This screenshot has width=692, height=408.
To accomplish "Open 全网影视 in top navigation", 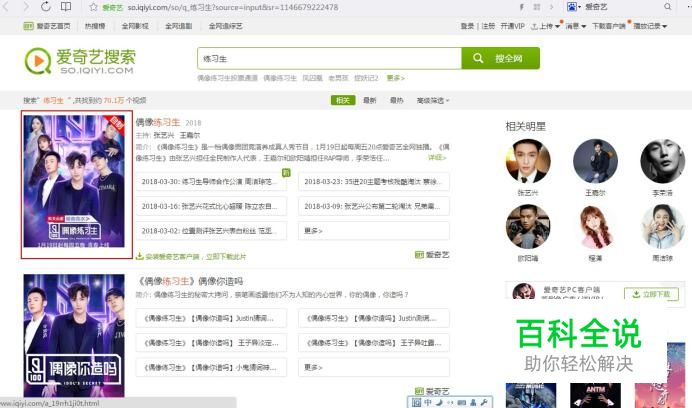I will pyautogui.click(x=135, y=26).
